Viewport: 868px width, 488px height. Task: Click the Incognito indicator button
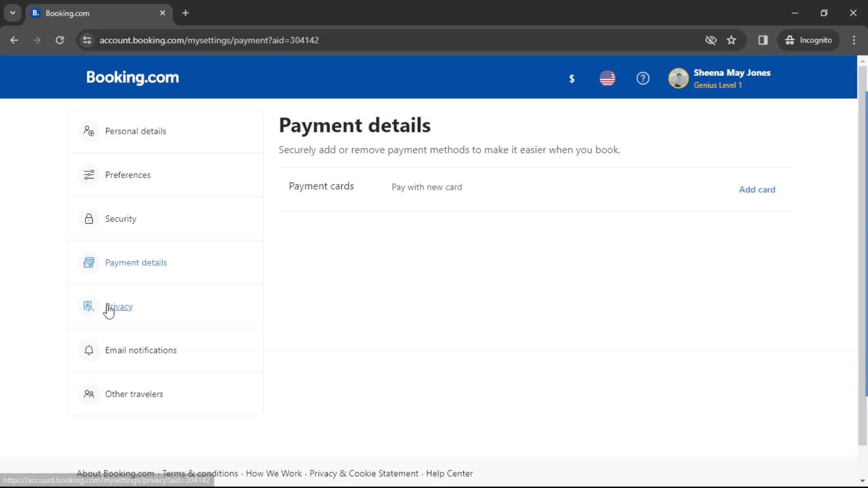[x=809, y=40]
